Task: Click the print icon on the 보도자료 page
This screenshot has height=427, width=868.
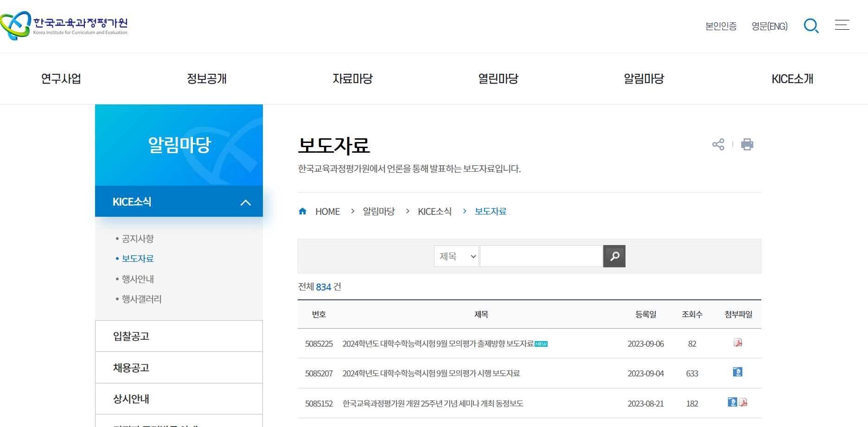Action: [x=747, y=144]
